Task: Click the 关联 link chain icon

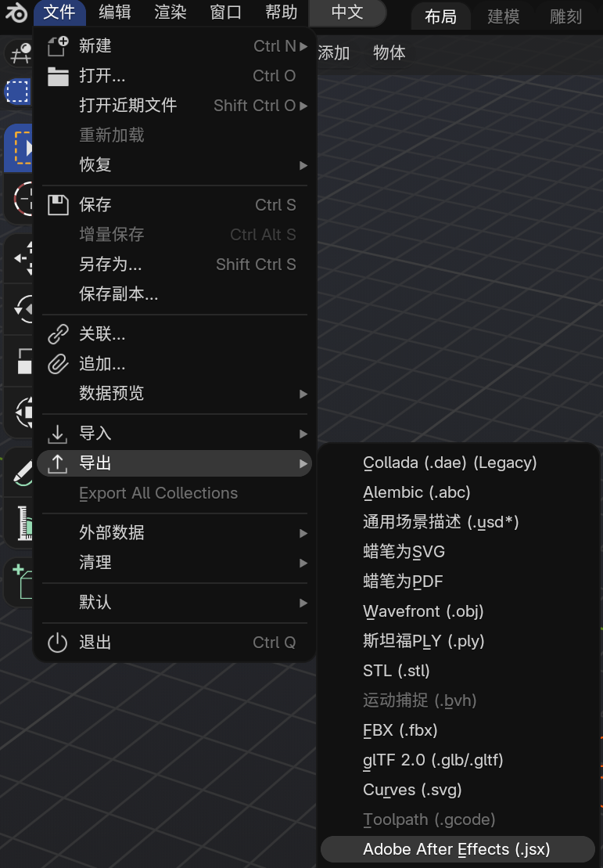Action: (x=58, y=334)
